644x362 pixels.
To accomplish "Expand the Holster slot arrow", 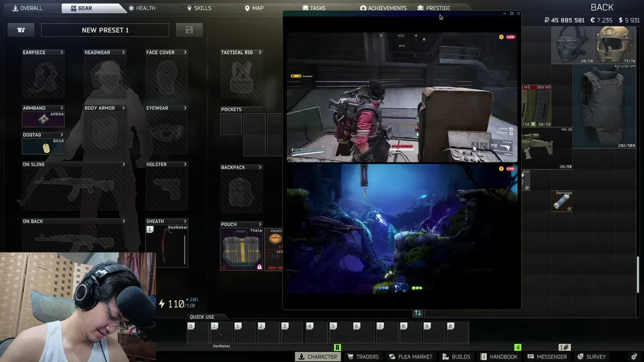I will click(x=185, y=164).
